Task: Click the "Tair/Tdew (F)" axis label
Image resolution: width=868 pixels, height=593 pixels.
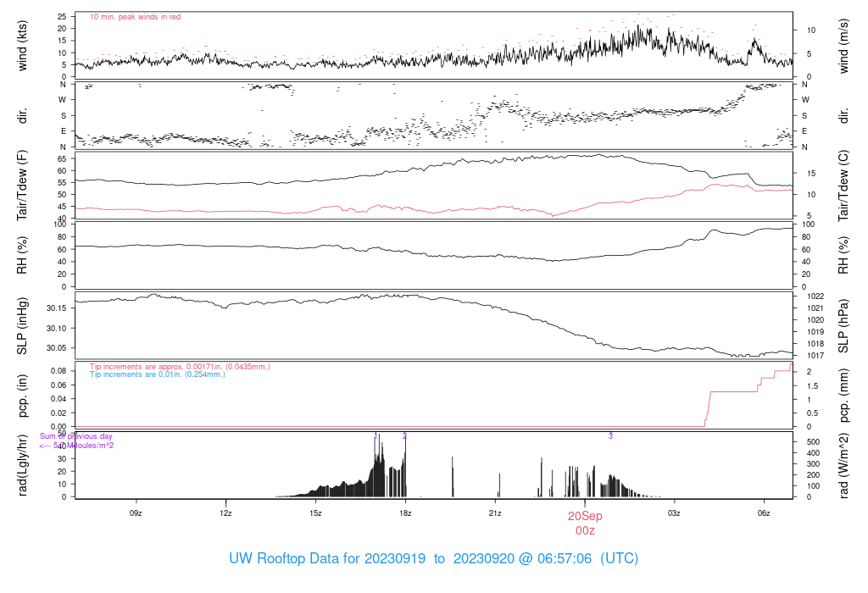Action: [22, 185]
